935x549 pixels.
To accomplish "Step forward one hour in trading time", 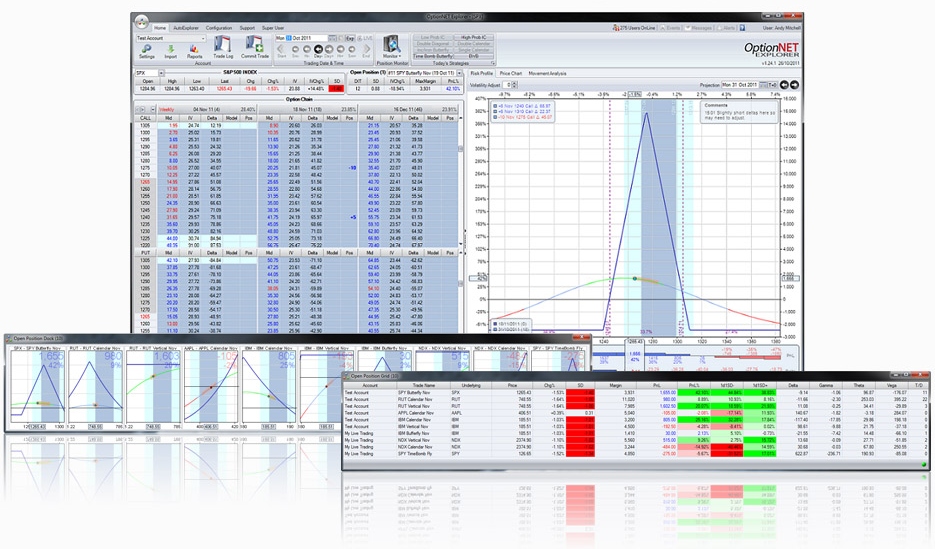I will pyautogui.click(x=340, y=51).
